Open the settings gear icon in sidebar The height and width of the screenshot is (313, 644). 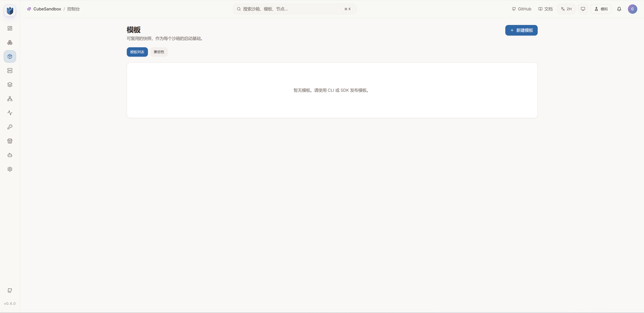[x=10, y=169]
